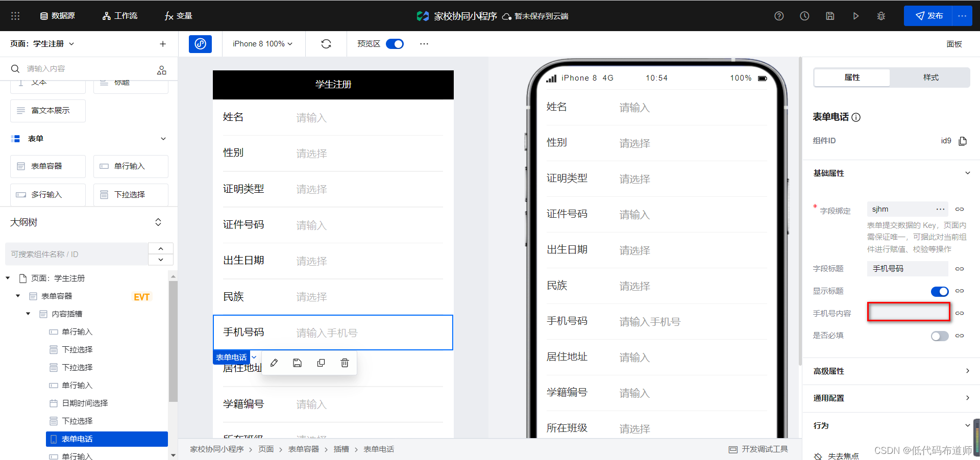Open the 表单电话 label dropdown arrow
The height and width of the screenshot is (460, 980).
click(x=254, y=357)
